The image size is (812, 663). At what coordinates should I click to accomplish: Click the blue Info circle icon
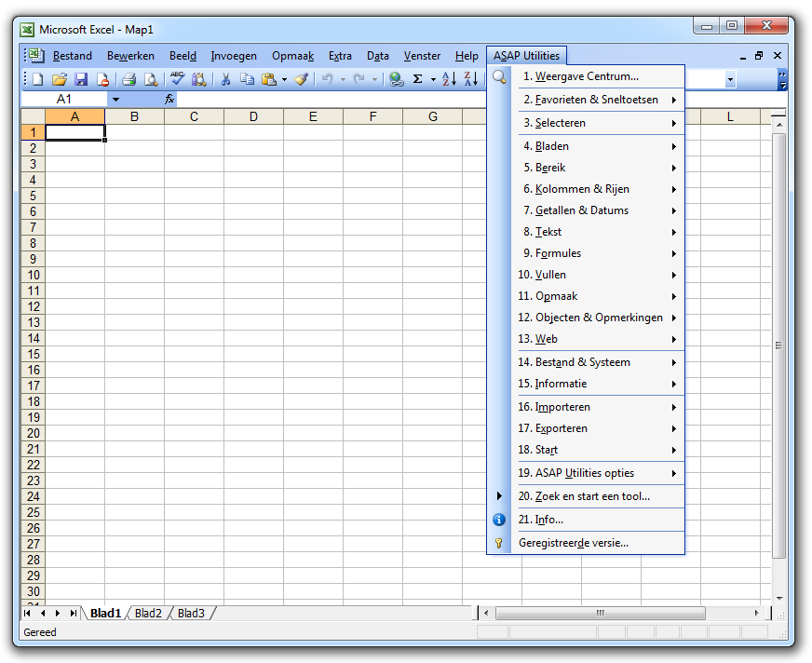[x=499, y=520]
